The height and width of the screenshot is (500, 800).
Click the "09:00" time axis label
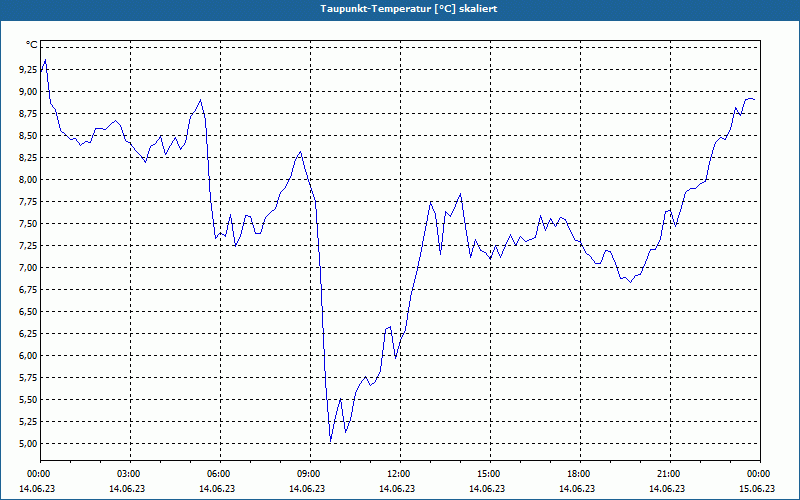pyautogui.click(x=311, y=474)
